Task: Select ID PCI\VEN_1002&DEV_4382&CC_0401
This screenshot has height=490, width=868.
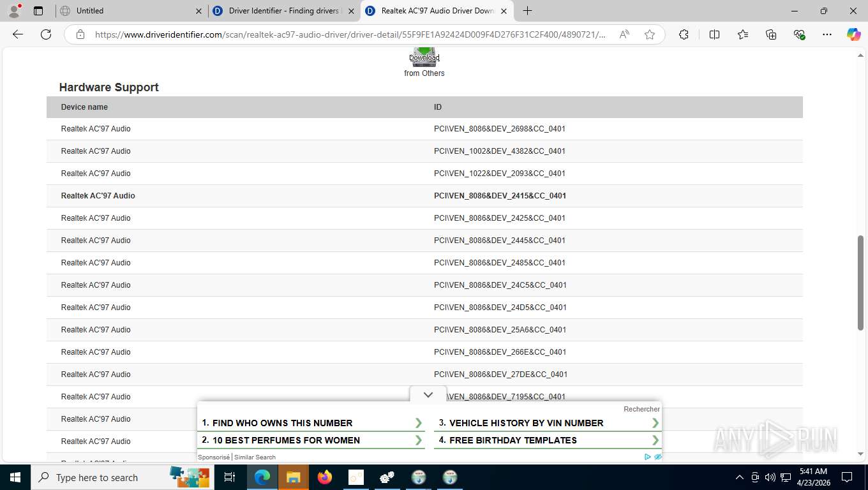Action: [500, 151]
